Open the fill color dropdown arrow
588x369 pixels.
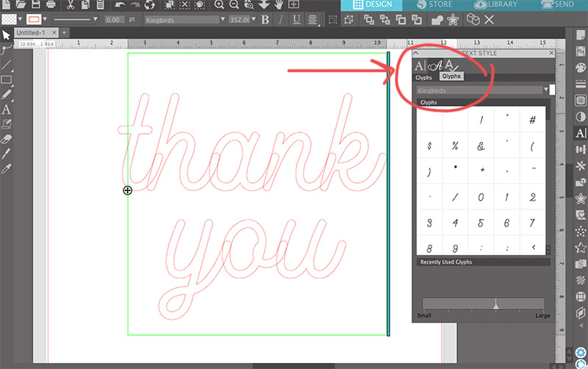click(x=20, y=19)
